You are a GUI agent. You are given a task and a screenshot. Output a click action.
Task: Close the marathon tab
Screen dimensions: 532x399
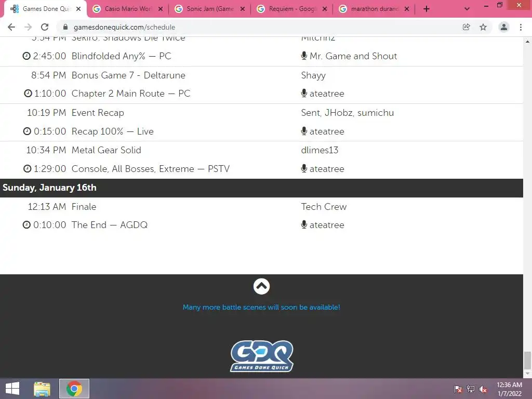click(407, 9)
